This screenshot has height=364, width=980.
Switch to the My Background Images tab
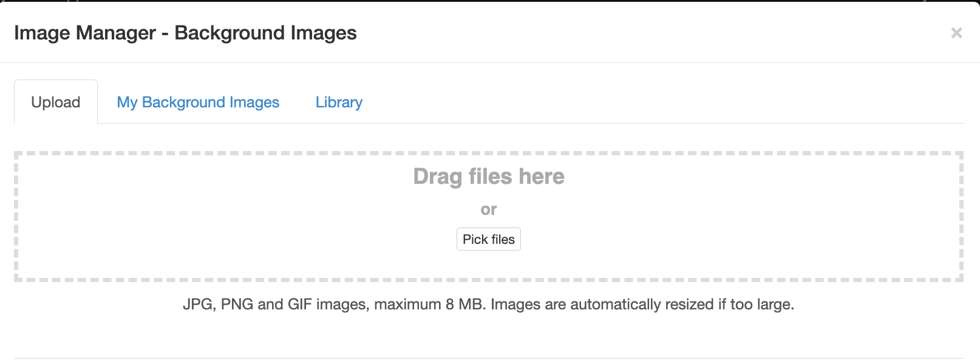pos(198,102)
